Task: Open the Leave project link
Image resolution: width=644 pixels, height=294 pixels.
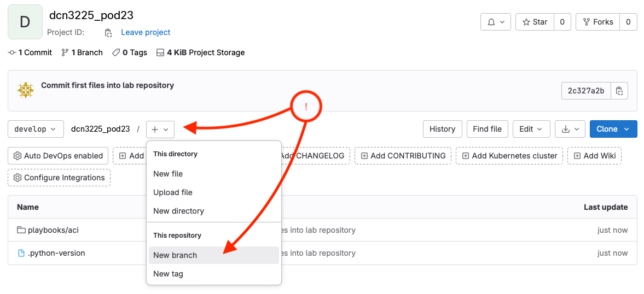Action: point(146,32)
